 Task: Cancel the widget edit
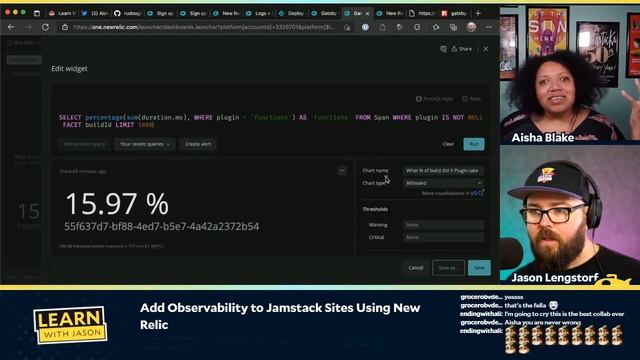click(x=416, y=268)
